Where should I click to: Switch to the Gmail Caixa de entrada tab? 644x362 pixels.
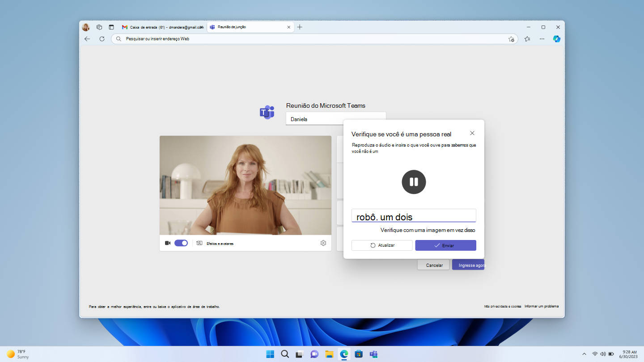163,27
